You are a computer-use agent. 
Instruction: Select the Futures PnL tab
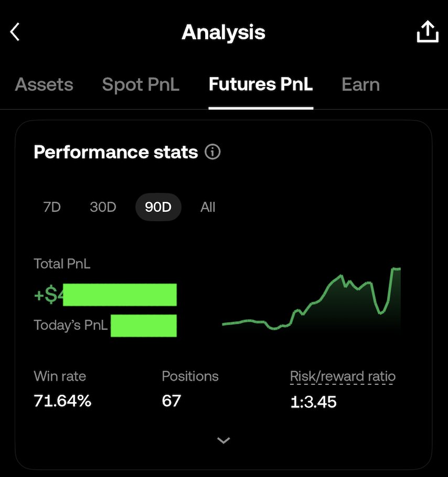(261, 84)
